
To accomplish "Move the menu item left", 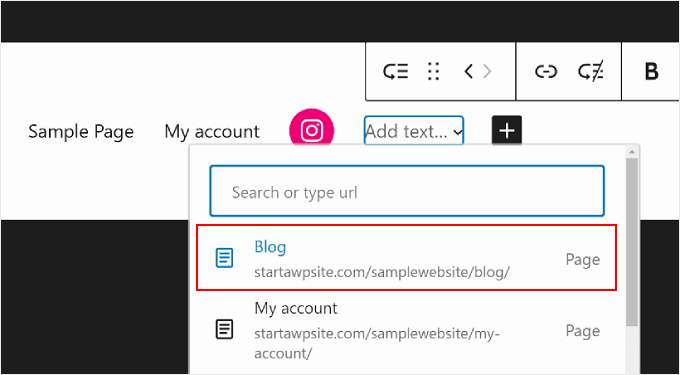I will [468, 71].
